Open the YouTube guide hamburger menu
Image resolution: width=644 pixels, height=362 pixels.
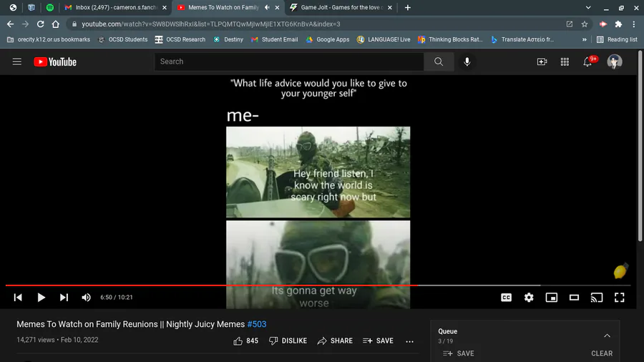tap(17, 62)
